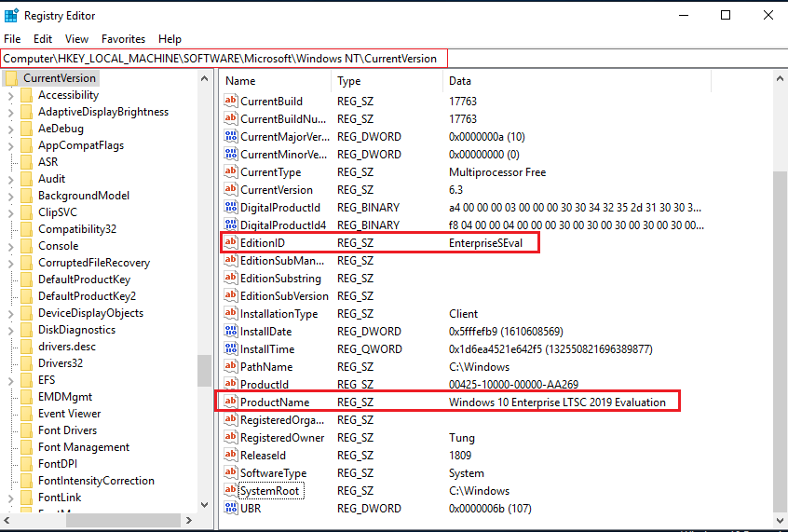The width and height of the screenshot is (788, 532).
Task: Select the EnterpriseSEval data value
Action: click(x=485, y=243)
